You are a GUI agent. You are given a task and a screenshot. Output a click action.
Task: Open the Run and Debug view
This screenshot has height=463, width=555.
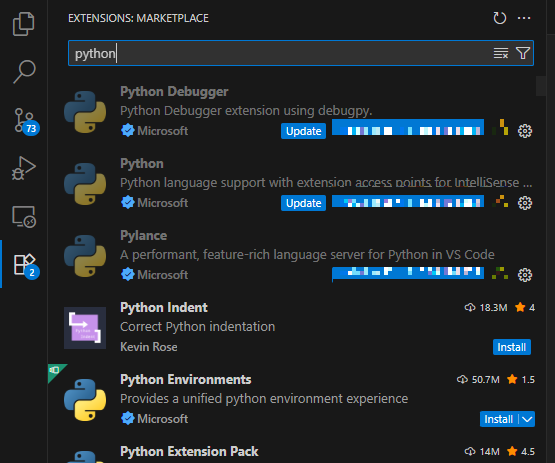tap(24, 168)
